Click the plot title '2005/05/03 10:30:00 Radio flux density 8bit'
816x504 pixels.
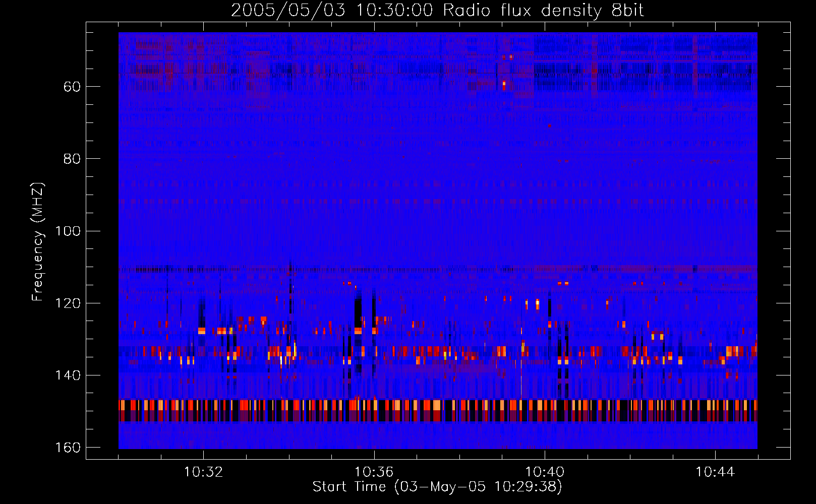click(437, 11)
